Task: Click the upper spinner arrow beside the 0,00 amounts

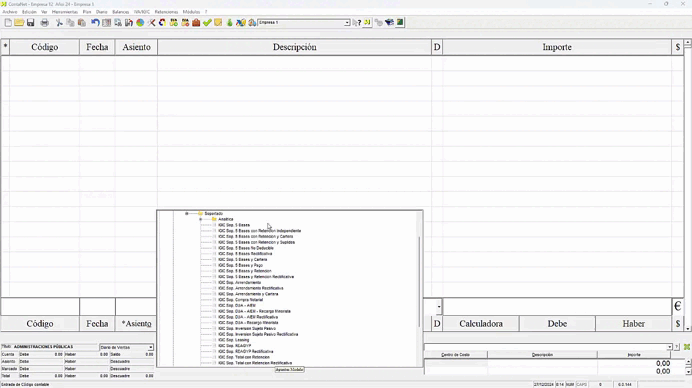Action: 688,362
